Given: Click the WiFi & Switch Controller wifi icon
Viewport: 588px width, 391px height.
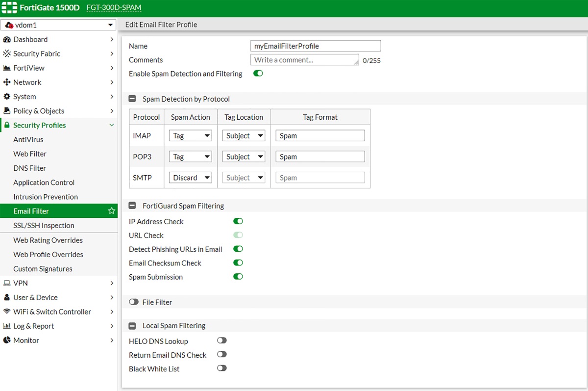Looking at the screenshot, I should (7, 312).
